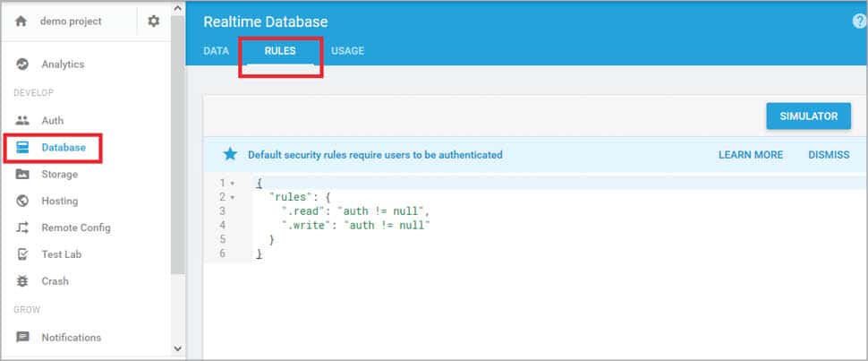Open the rules SIMULATOR
868x361 pixels.
pos(808,116)
